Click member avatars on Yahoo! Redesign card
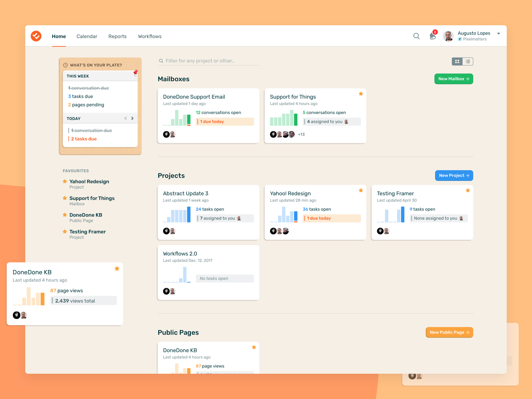The height and width of the screenshot is (399, 532). (279, 231)
